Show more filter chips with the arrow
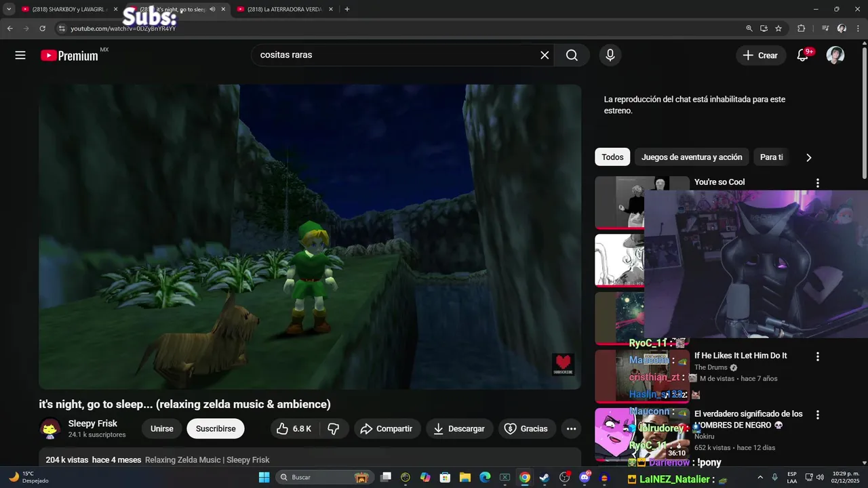Image resolution: width=868 pixels, height=488 pixels. point(808,157)
